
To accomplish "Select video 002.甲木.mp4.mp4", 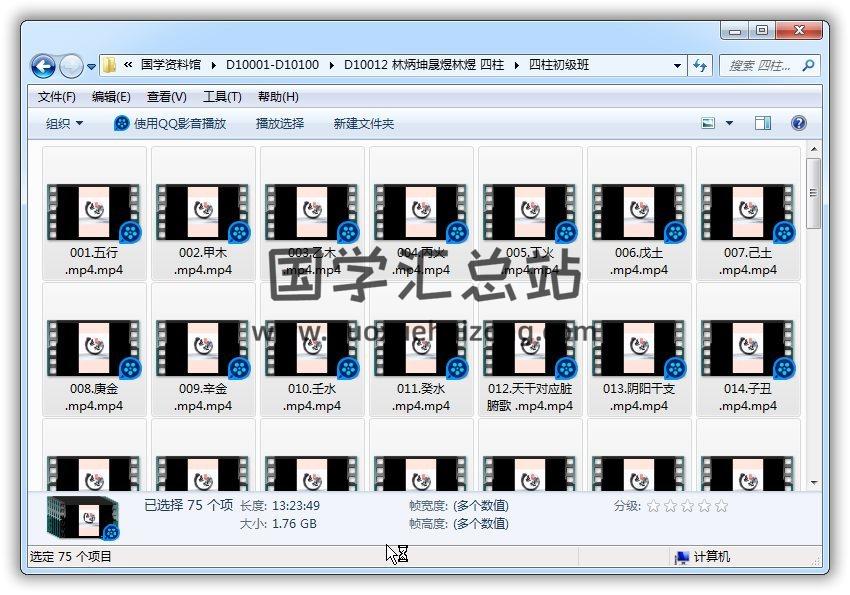I will [203, 214].
